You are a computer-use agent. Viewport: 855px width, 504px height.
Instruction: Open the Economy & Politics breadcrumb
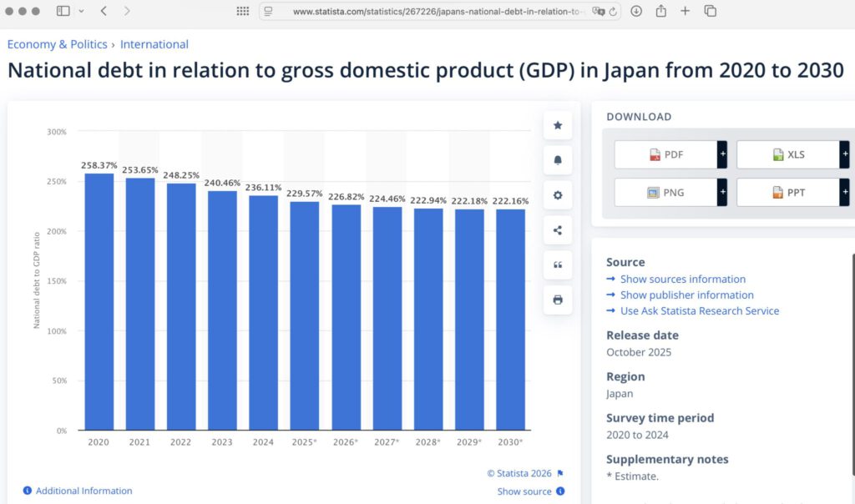click(x=56, y=43)
